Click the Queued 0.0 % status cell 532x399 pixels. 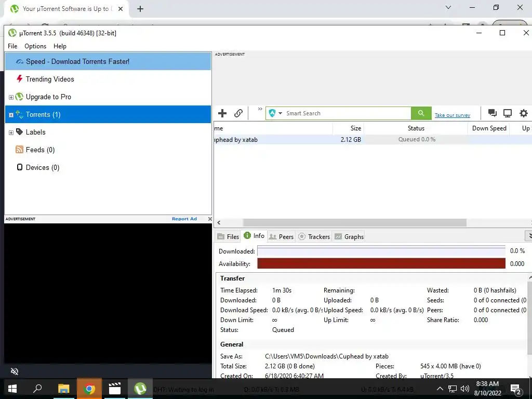pyautogui.click(x=417, y=139)
